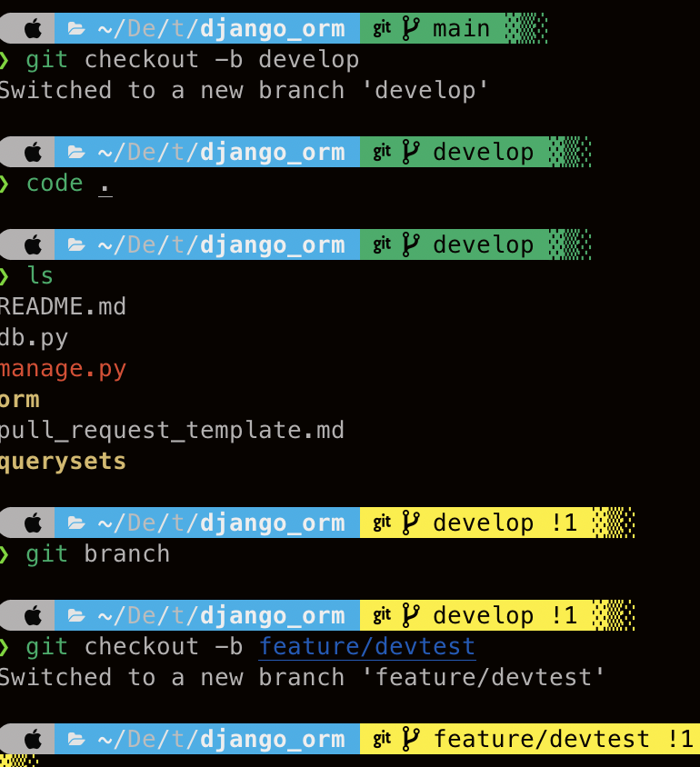The height and width of the screenshot is (767, 700).
Task: Click the 'code' command word
Action: pyautogui.click(x=55, y=184)
